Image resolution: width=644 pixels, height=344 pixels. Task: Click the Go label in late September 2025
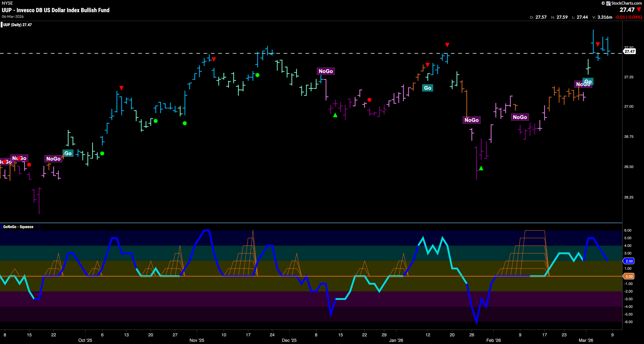68,153
